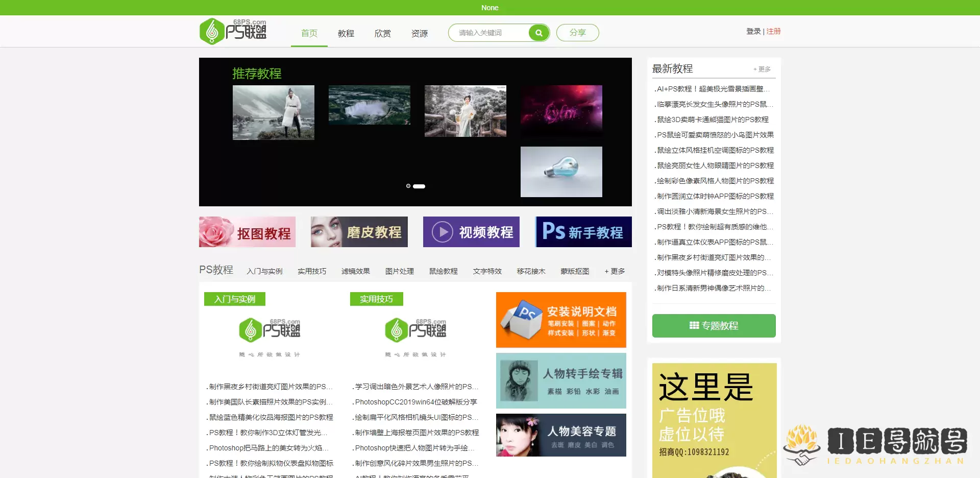Viewport: 980px width, 478px height.
Task: Click the search magnifier icon
Action: pos(538,32)
